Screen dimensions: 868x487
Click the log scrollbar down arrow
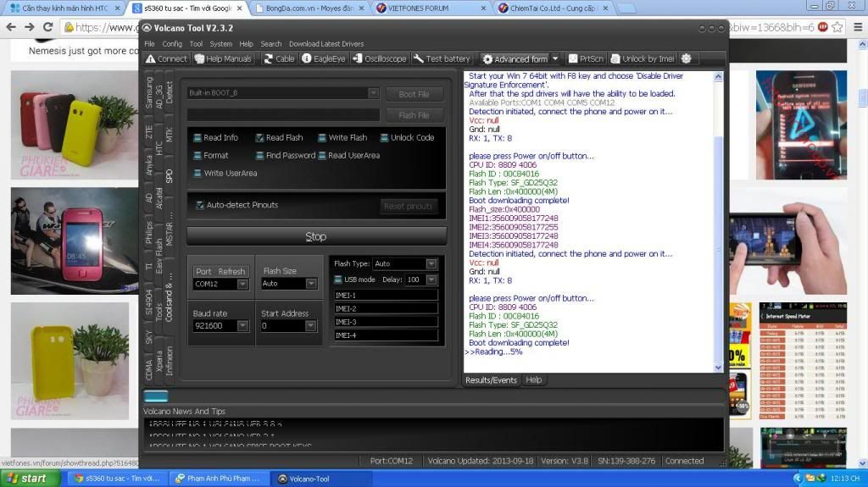[719, 368]
